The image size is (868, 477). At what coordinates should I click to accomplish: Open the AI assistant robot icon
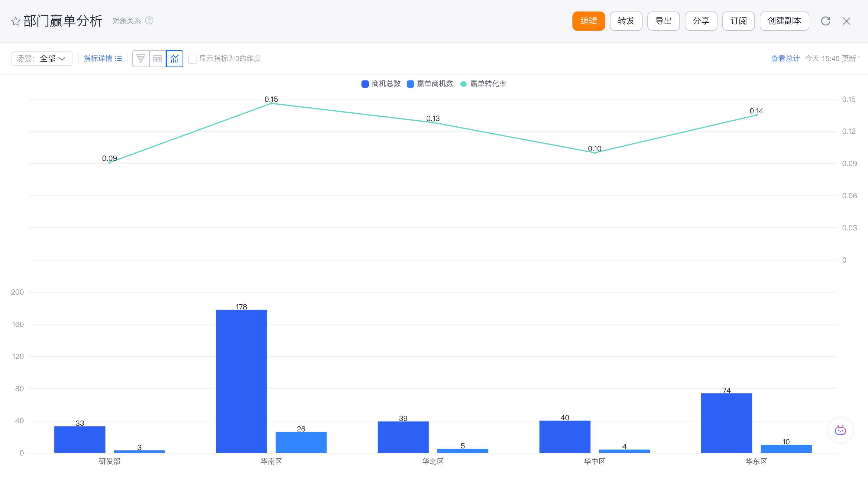[x=840, y=430]
